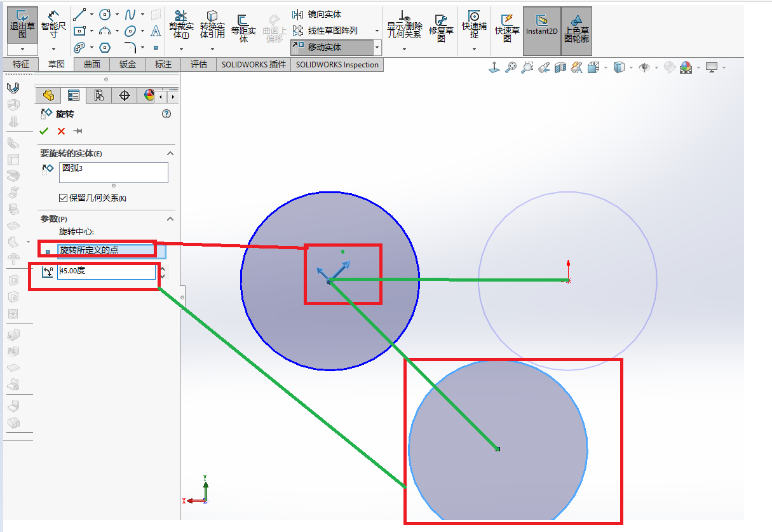The width and height of the screenshot is (772, 532).
Task: Open dropdown under Smart Dimension tool
Action: click(53, 49)
